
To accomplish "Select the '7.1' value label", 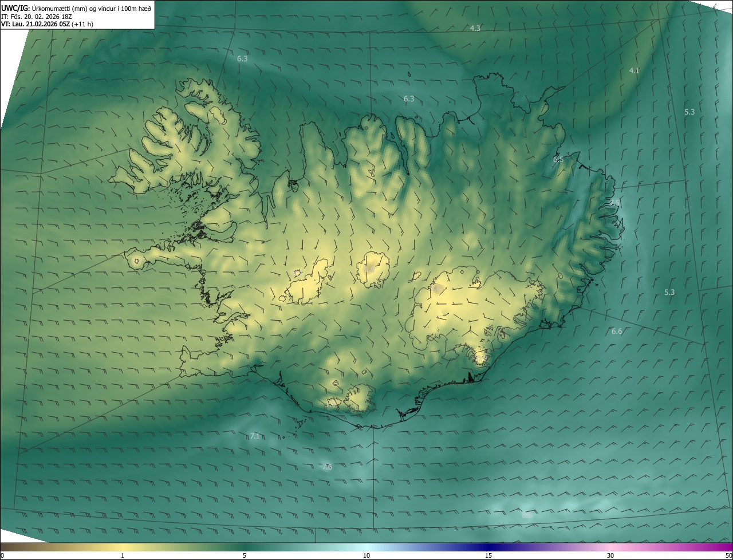I will coord(255,436).
